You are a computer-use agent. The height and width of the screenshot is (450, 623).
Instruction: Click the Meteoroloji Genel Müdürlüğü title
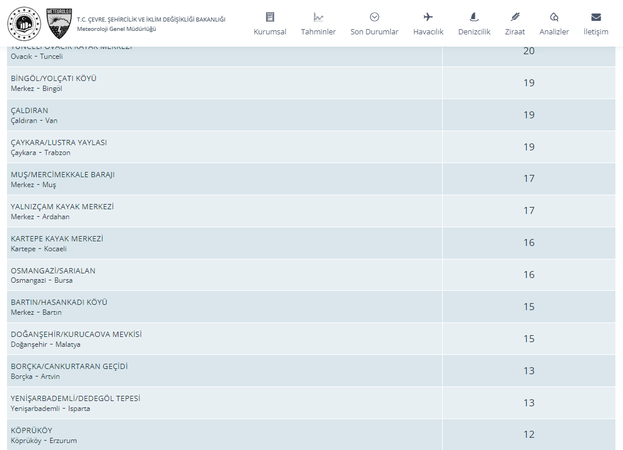click(x=116, y=29)
